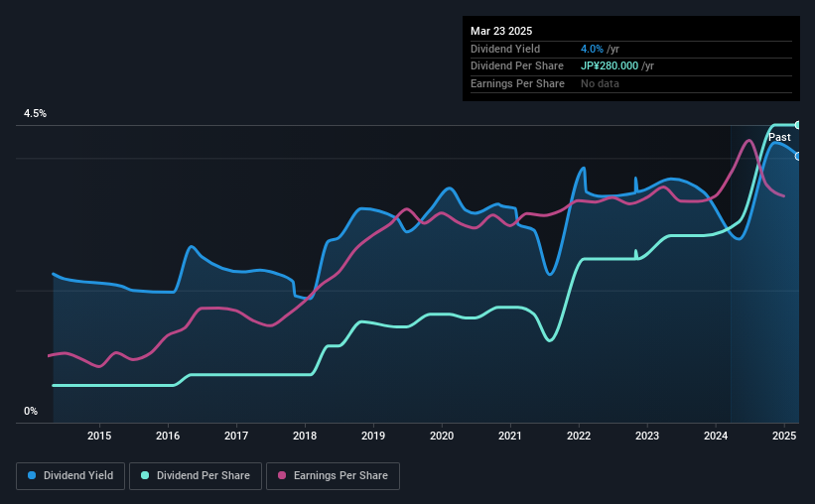Click the 4.5% y-axis label
This screenshot has height=504, width=815.
pos(36,114)
